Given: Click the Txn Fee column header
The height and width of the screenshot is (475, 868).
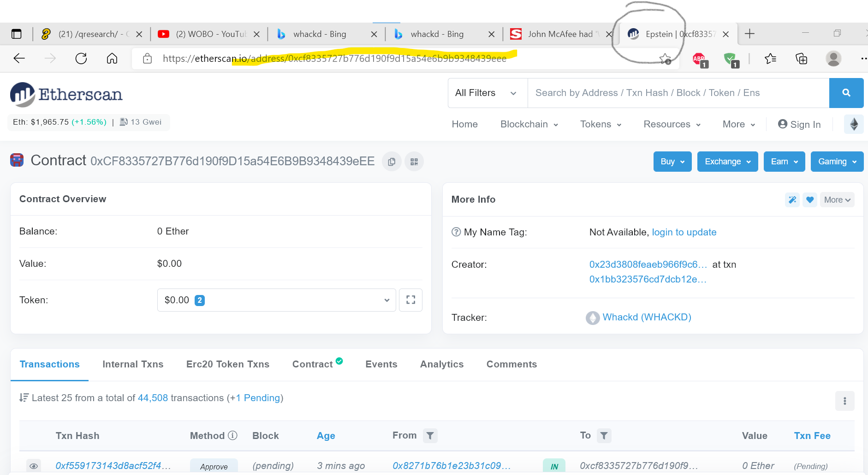Looking at the screenshot, I should click(812, 436).
